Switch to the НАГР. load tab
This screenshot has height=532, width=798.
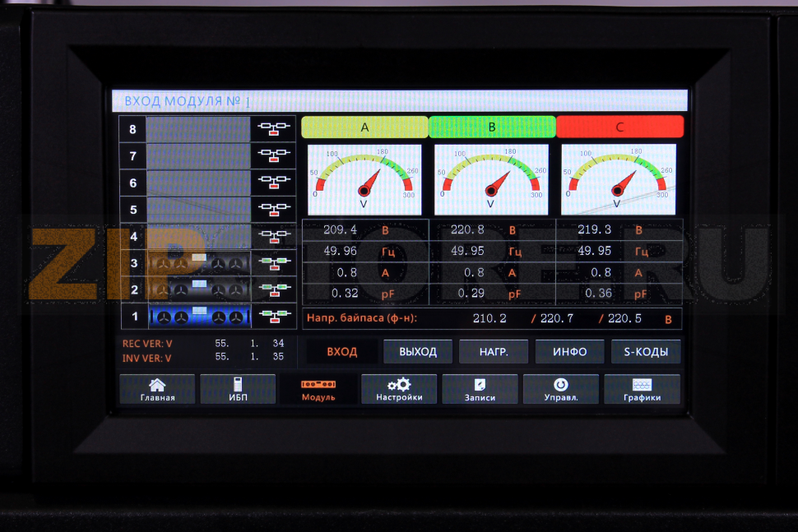(494, 352)
